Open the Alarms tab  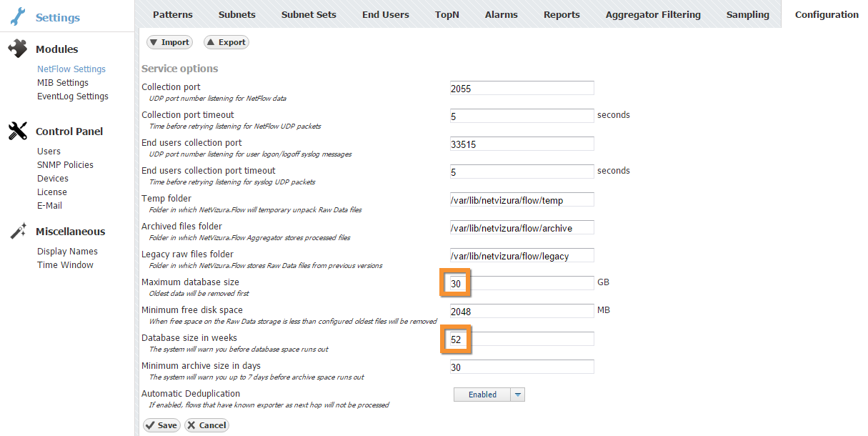[502, 14]
